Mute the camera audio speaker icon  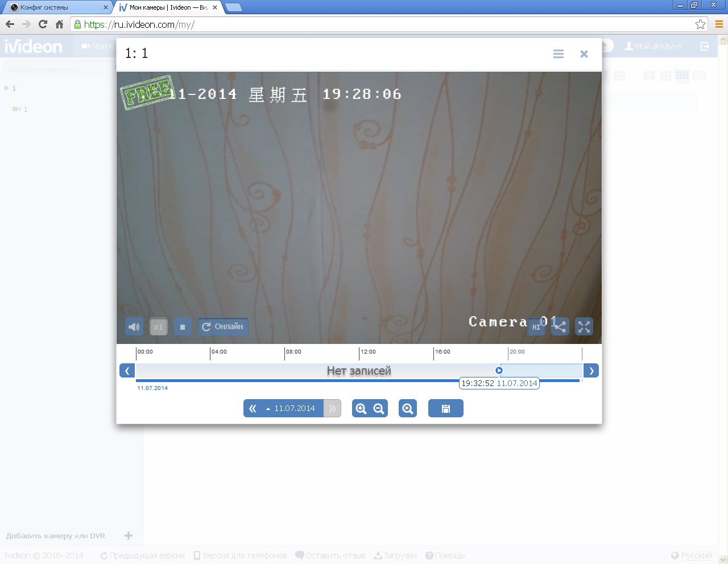(x=134, y=327)
